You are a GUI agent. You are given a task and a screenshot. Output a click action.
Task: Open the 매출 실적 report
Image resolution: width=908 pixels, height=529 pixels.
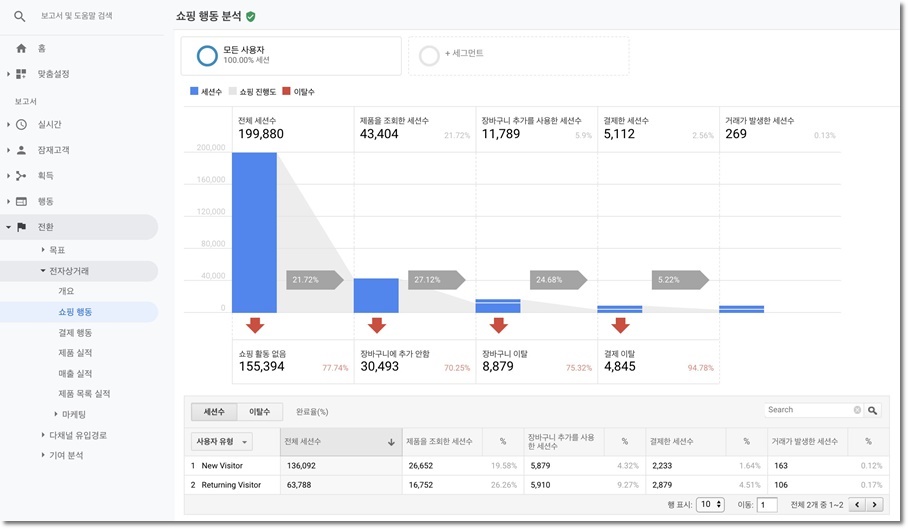coord(75,374)
